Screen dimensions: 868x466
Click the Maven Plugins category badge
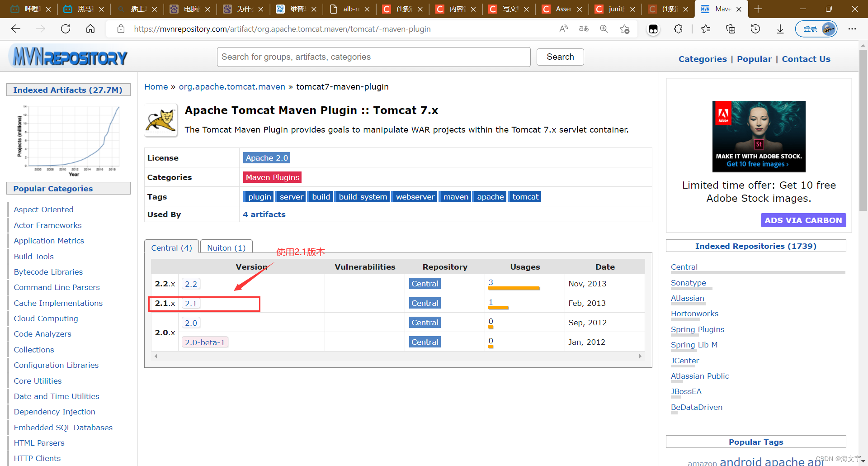click(x=273, y=177)
